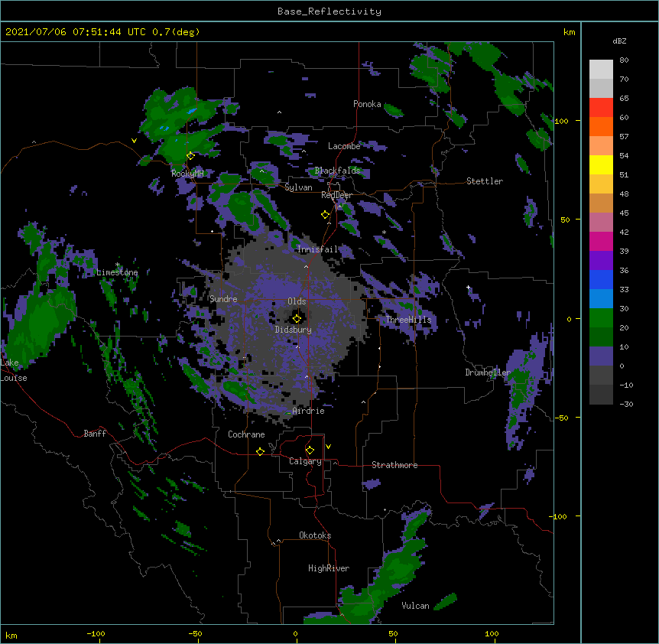The image size is (659, 644).
Task: Click the Calgary city label
Action: pos(305,461)
